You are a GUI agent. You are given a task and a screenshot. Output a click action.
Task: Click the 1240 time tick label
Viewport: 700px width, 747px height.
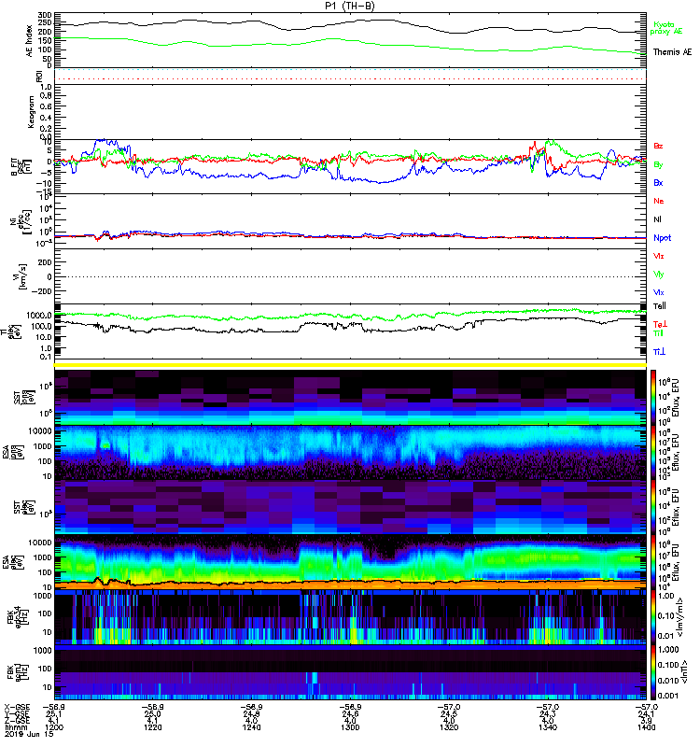click(x=251, y=727)
